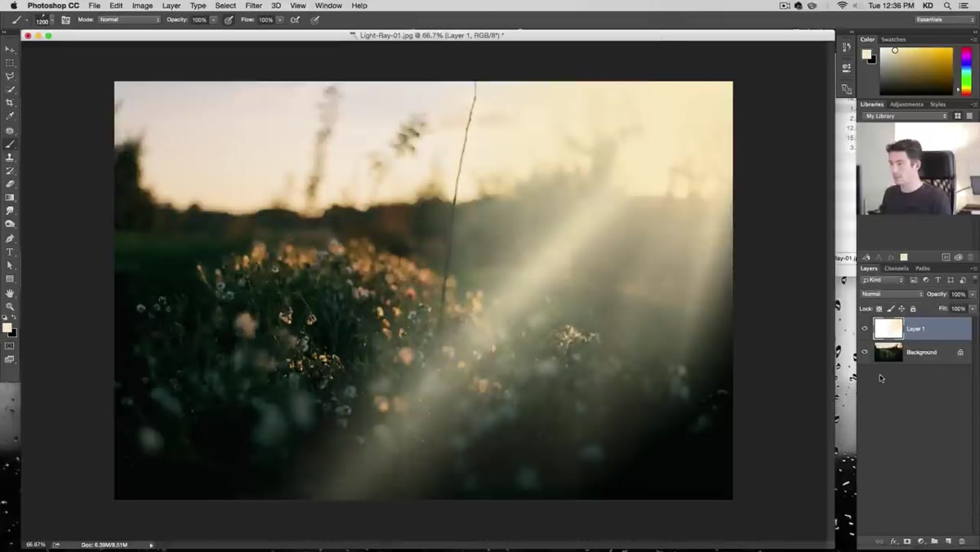Create new fill or adjustment layer
This screenshot has height=552, width=980.
tap(920, 541)
